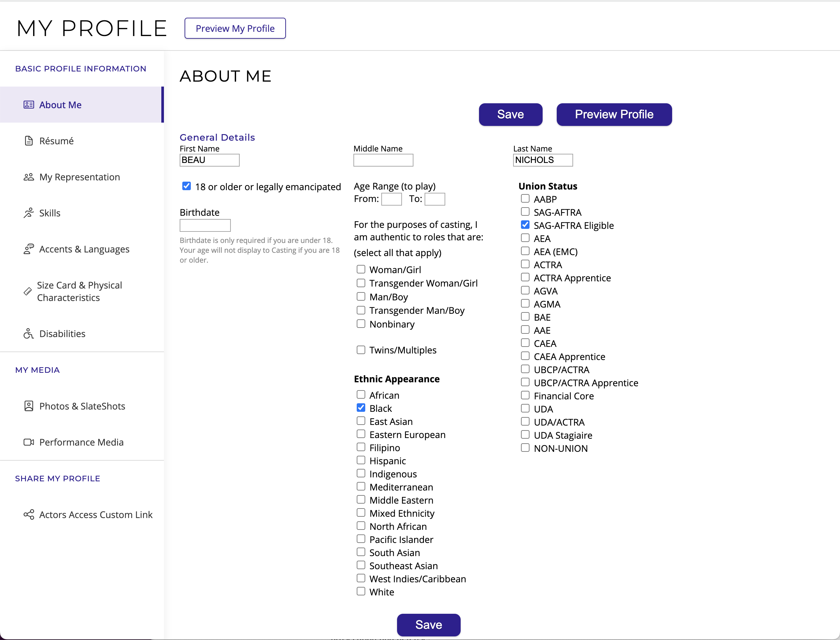Viewport: 840px width, 640px height.
Task: Click the Preview My Profile button
Action: pyautogui.click(x=235, y=29)
